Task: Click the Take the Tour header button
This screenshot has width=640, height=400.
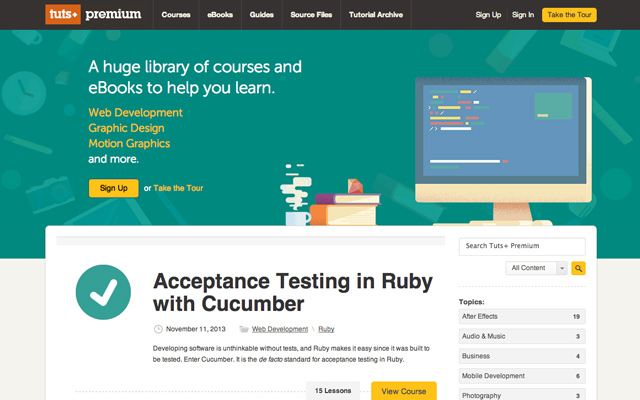Action: click(x=569, y=15)
